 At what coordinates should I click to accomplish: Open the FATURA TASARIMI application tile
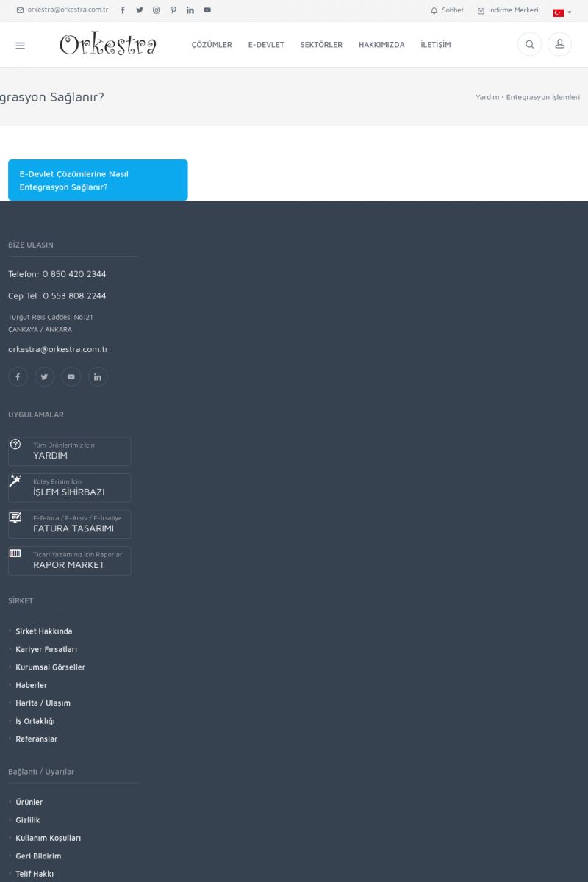pos(70,524)
